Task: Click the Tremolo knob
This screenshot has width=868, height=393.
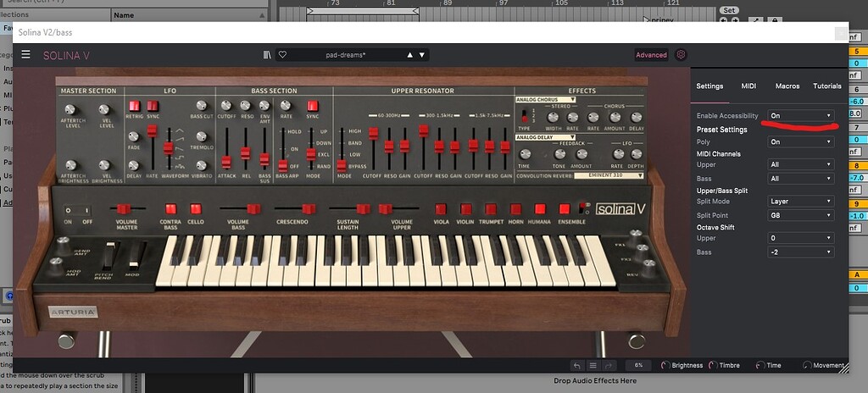Action: pyautogui.click(x=202, y=136)
